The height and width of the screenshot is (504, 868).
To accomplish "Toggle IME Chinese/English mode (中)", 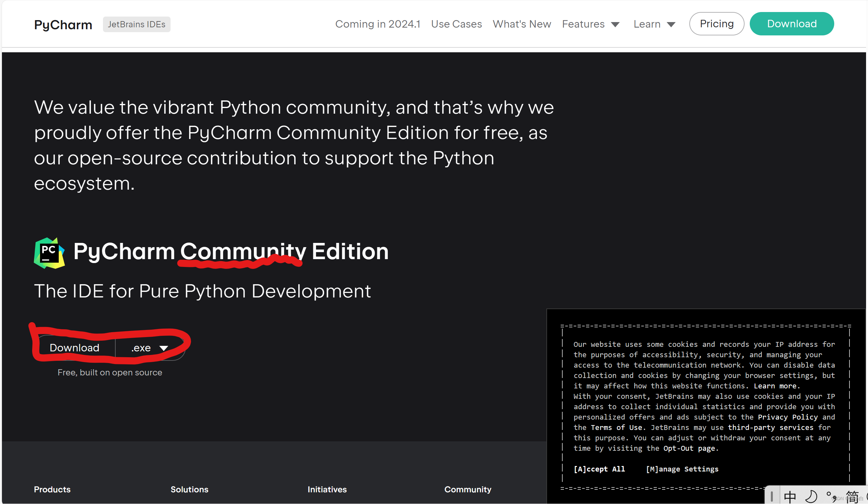I will [789, 497].
